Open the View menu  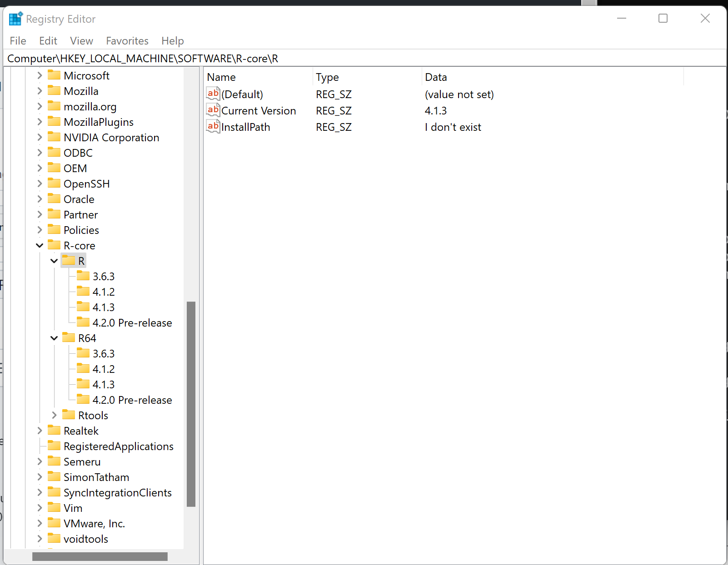click(81, 41)
